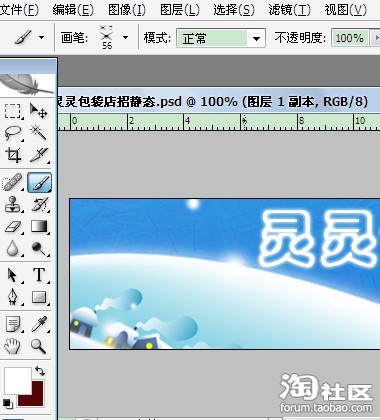This screenshot has height=420, width=380.
Task: Open the brush preset picker dropdown
Action: [125, 37]
